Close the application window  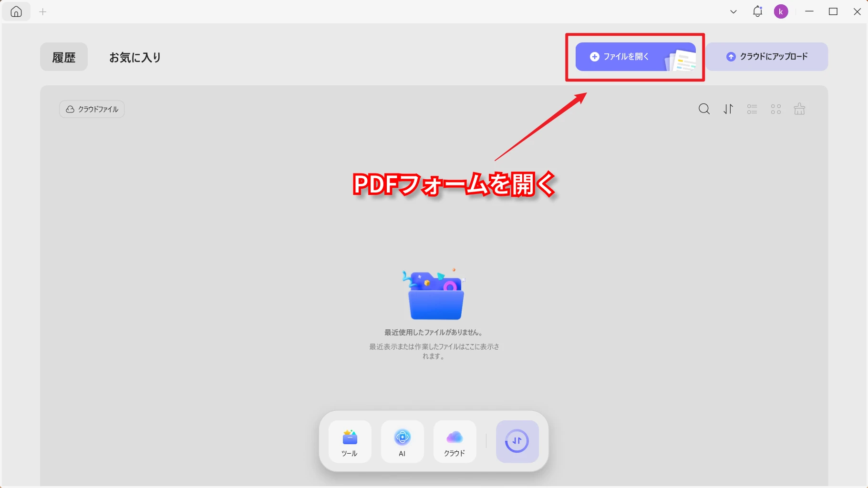point(857,11)
